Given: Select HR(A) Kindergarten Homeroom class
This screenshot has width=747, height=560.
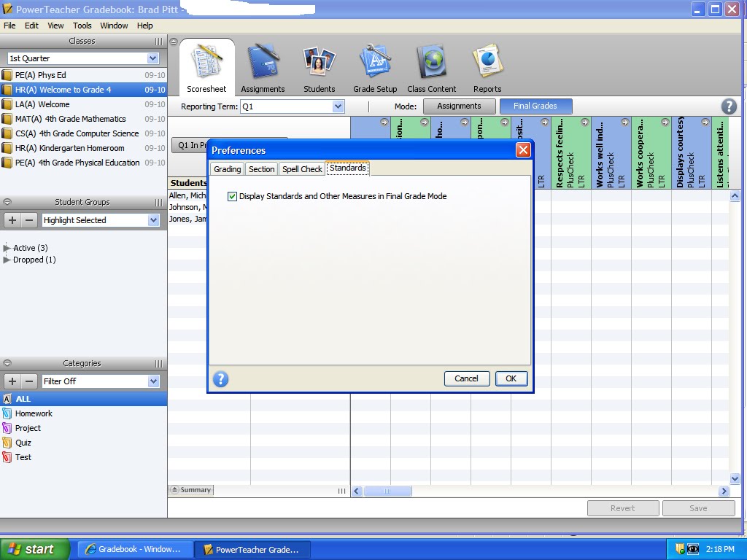Looking at the screenshot, I should 83,148.
